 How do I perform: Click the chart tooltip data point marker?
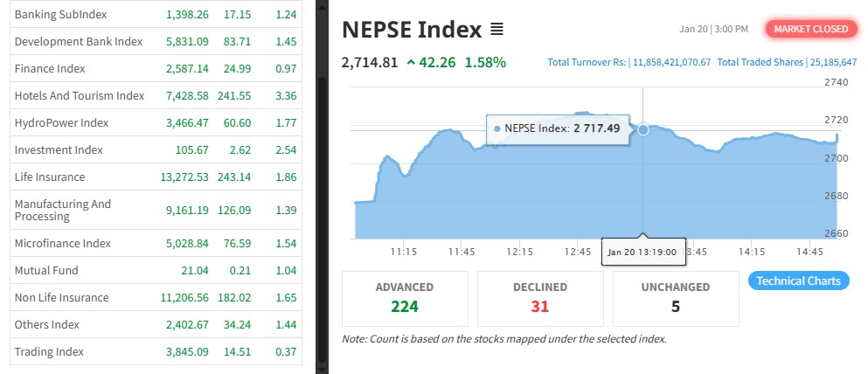pos(643,129)
